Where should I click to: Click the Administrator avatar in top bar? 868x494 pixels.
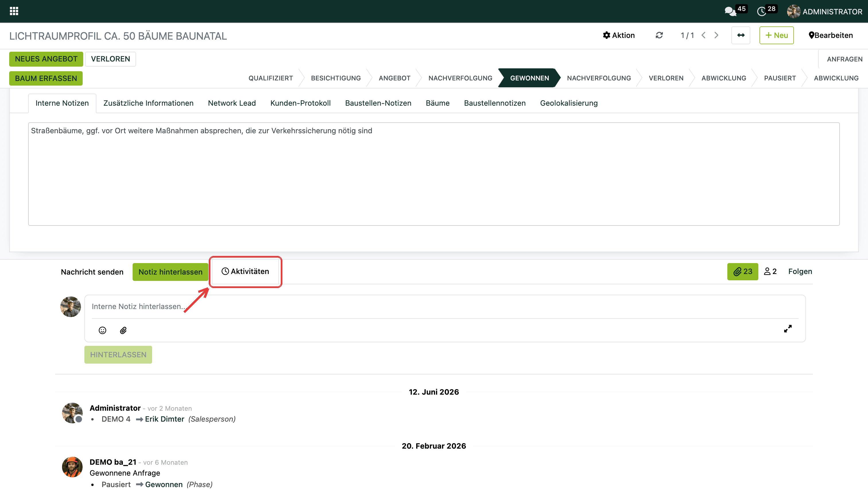pyautogui.click(x=793, y=11)
